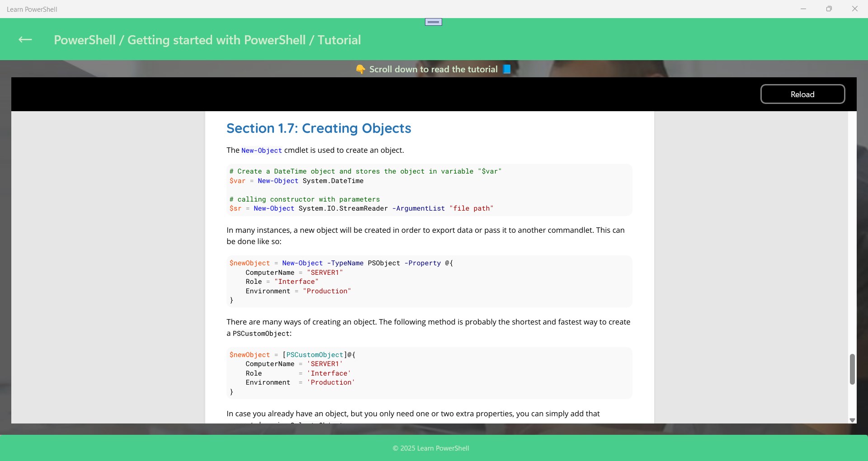Click the Scroll down to read the tutorial banner
The width and height of the screenshot is (868, 461).
[433, 69]
